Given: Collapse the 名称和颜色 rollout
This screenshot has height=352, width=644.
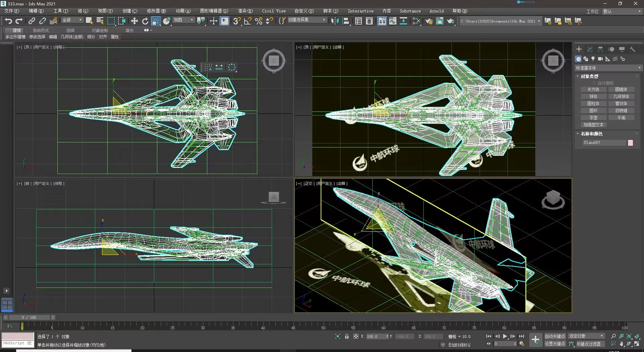Looking at the screenshot, I should click(591, 134).
